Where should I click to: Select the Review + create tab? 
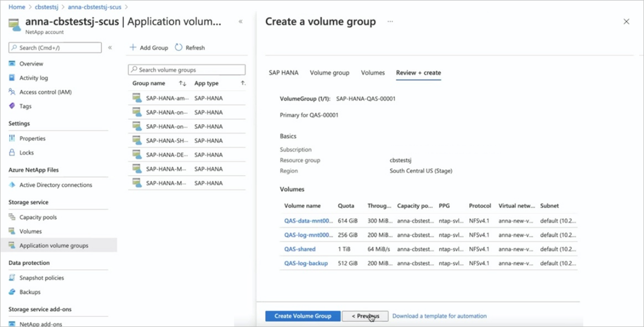418,73
